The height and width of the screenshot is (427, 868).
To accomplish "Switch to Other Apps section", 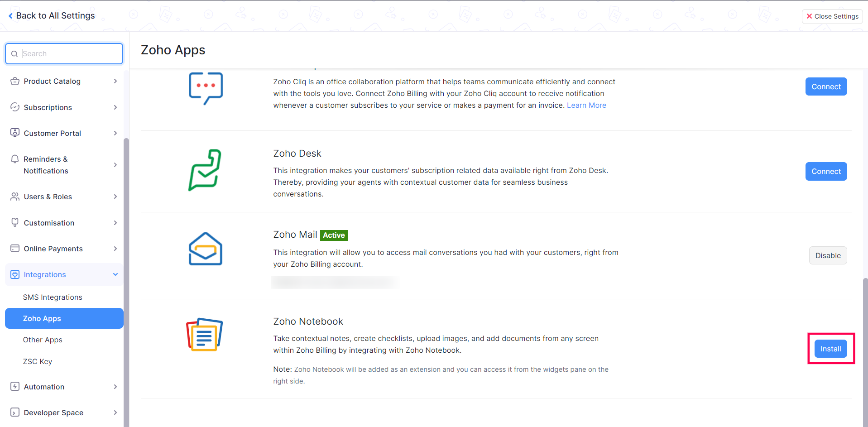I will pos(43,340).
